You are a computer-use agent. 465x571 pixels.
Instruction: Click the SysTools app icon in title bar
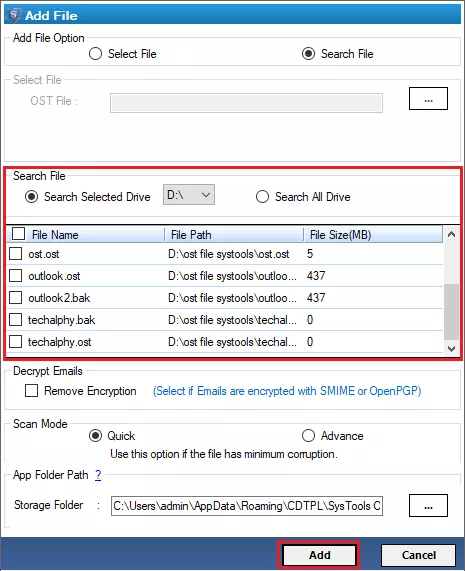14,15
